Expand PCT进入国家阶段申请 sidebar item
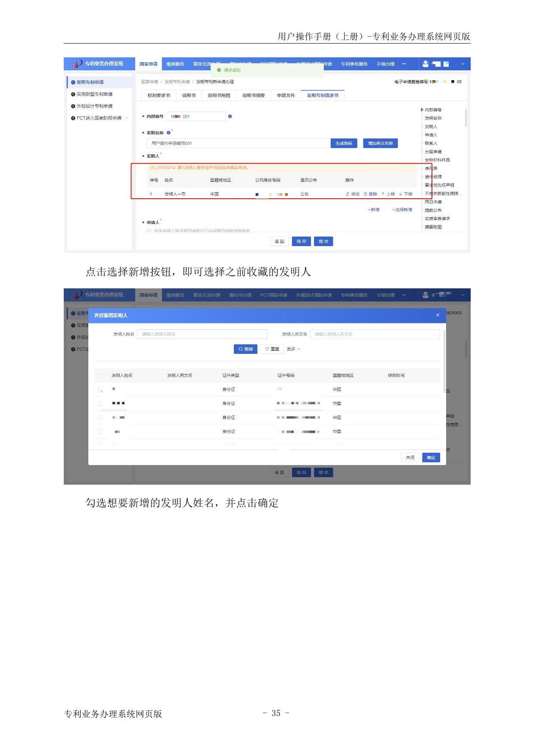The height and width of the screenshot is (756, 534). point(127,118)
